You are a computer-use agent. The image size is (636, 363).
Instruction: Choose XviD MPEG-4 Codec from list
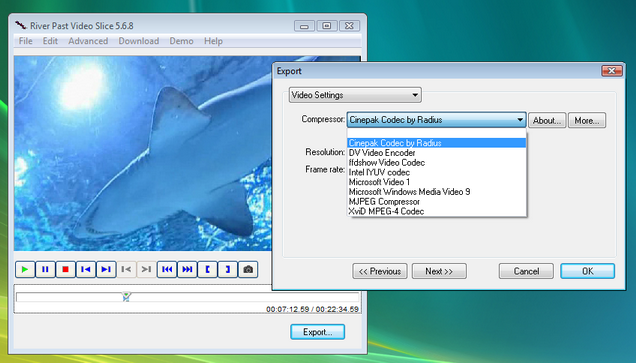pos(437,211)
